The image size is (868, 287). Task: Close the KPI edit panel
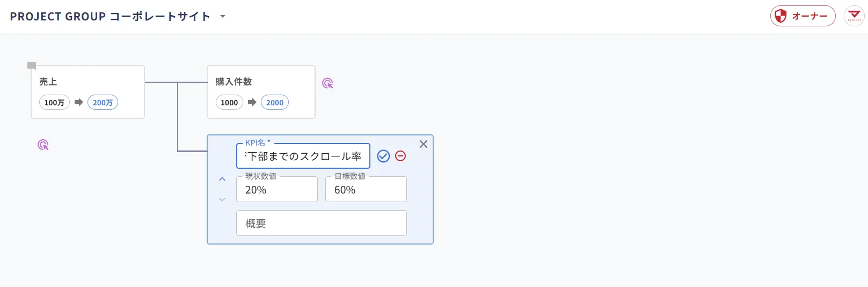coord(424,144)
